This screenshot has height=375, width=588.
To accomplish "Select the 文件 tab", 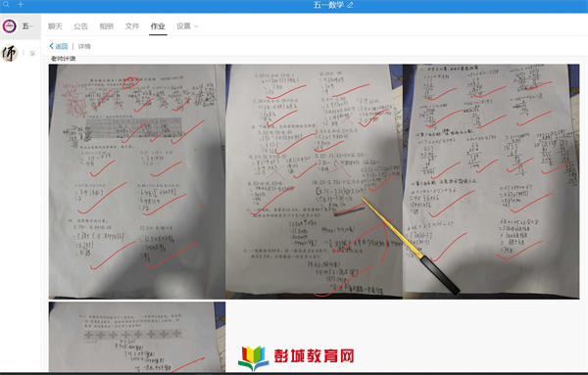I will coord(132,26).
